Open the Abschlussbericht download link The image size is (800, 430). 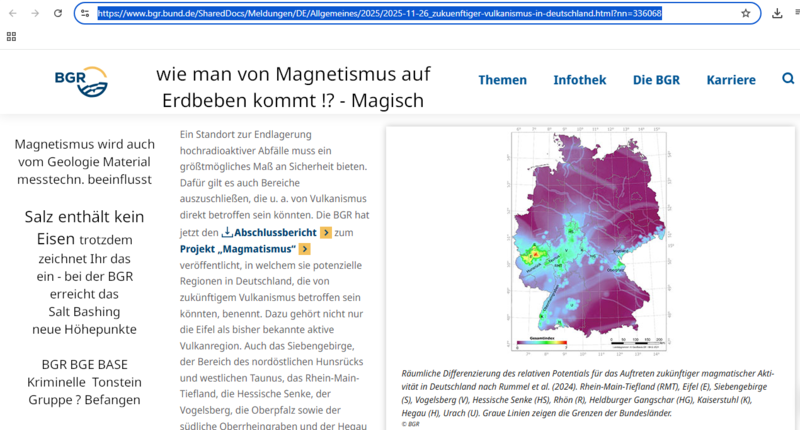(x=275, y=232)
